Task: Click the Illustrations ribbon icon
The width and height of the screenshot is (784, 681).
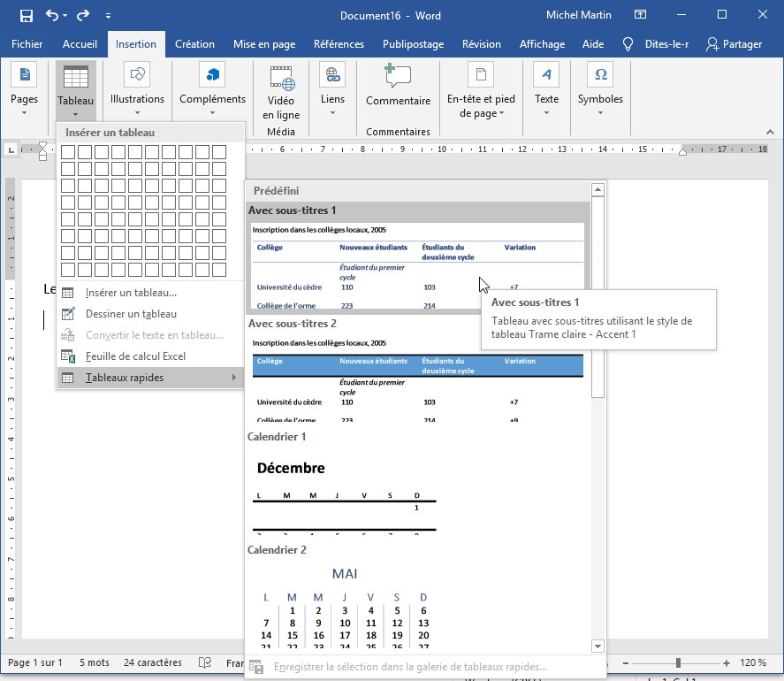Action: click(137, 75)
